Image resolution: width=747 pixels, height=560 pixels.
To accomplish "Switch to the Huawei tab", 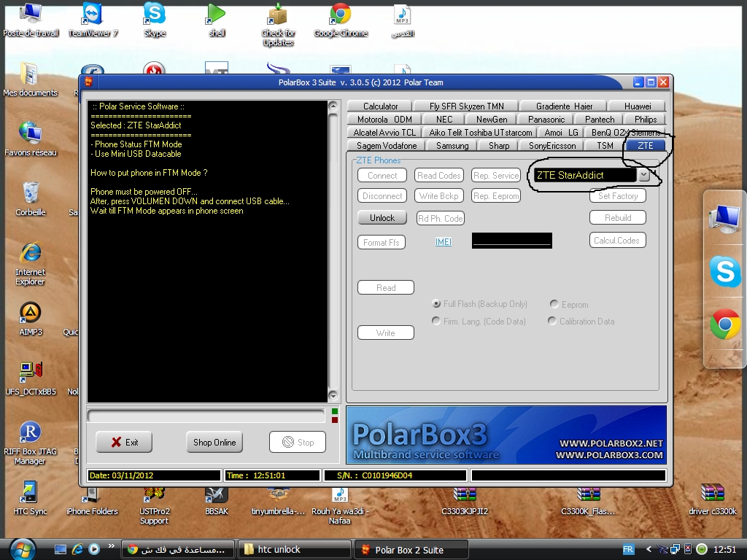I will point(638,106).
